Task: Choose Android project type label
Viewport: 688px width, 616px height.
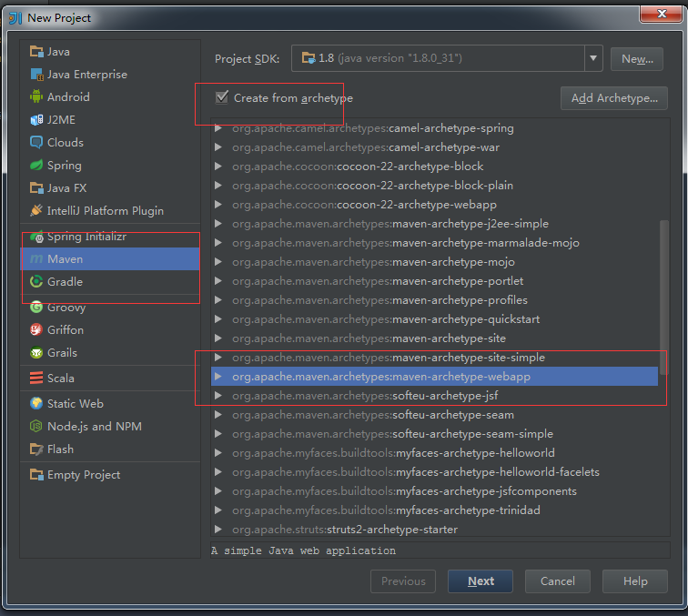Action: click(x=68, y=97)
